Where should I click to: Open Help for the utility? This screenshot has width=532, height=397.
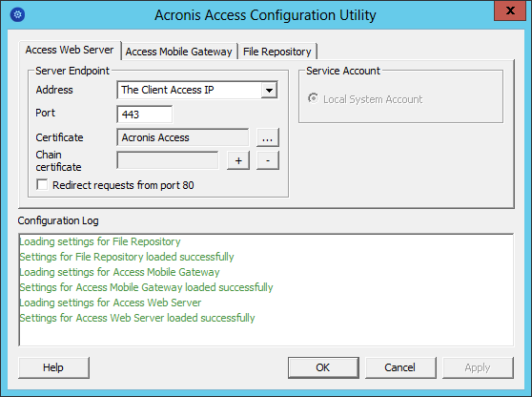pos(53,367)
